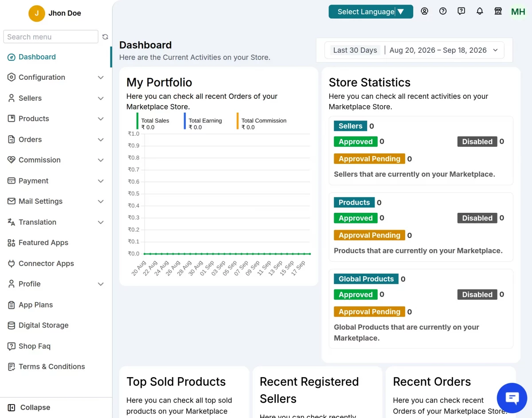Click the teal Sellers badge

pos(351,126)
